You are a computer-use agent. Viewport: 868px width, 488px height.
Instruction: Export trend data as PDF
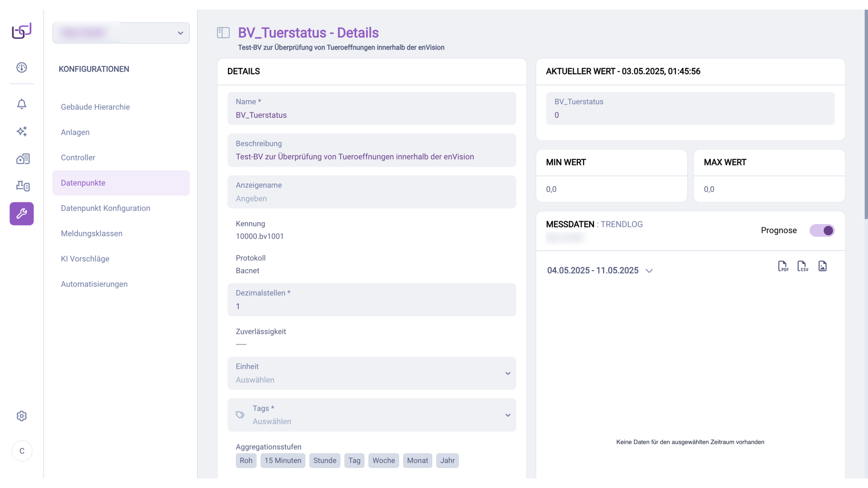[783, 266]
